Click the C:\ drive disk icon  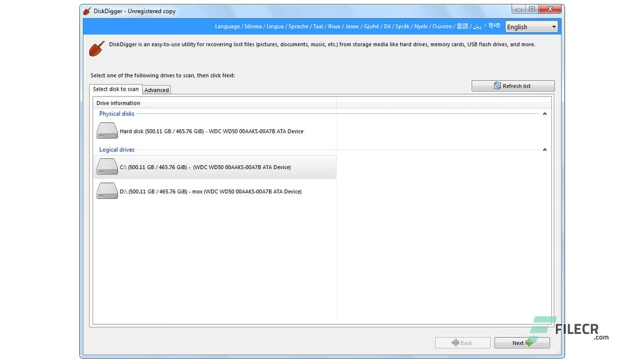pos(107,166)
